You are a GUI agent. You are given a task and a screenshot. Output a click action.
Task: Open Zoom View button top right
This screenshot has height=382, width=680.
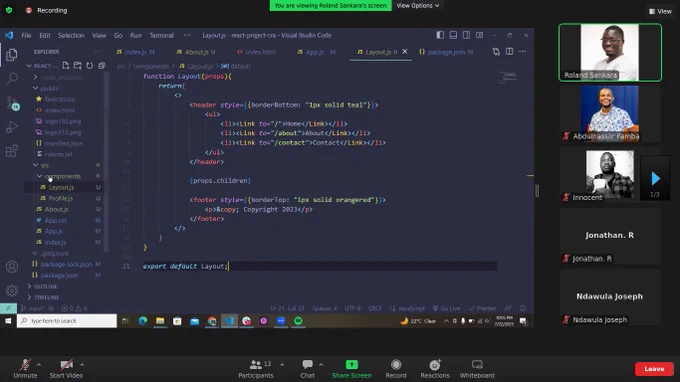tap(660, 11)
